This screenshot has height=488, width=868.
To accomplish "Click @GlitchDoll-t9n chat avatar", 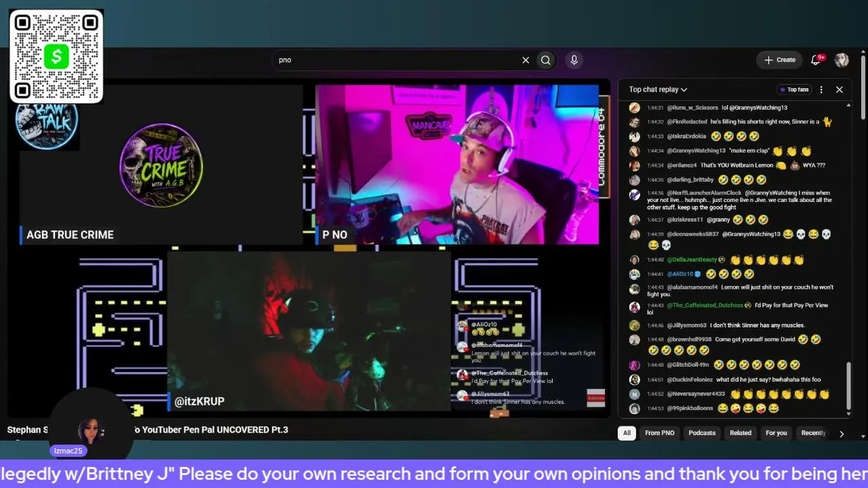I will [x=635, y=365].
